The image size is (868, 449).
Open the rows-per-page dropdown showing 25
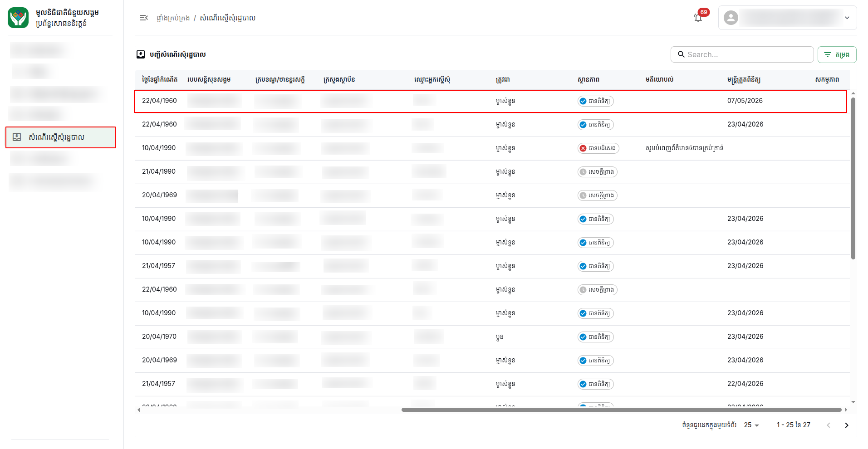[751, 425]
